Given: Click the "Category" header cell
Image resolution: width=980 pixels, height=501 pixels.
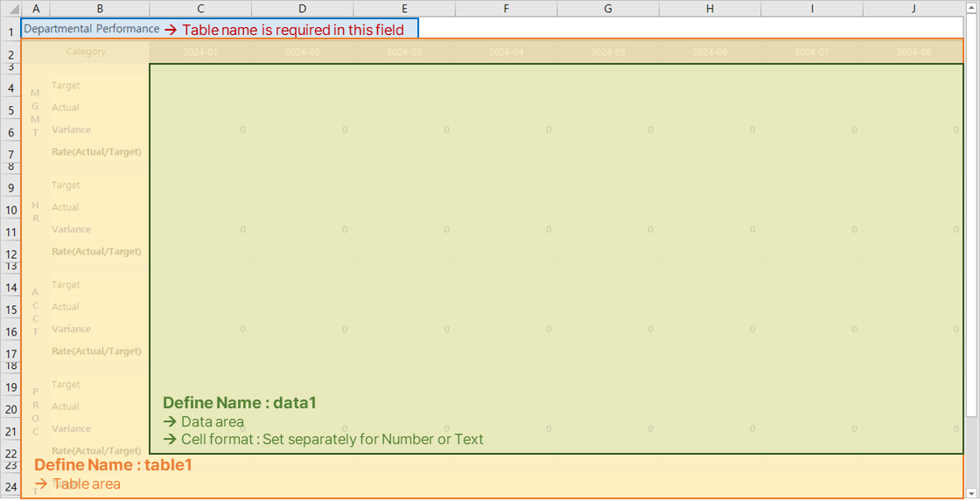Looking at the screenshot, I should 86,52.
